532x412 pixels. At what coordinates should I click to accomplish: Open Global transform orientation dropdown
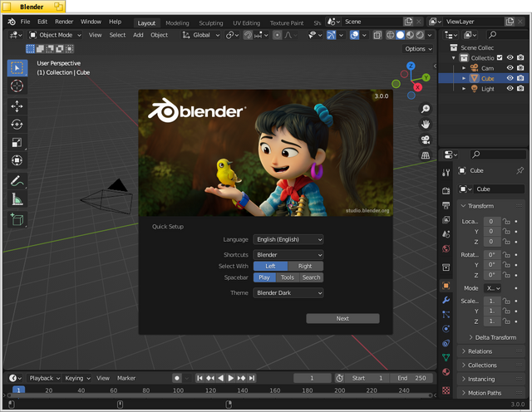point(201,35)
